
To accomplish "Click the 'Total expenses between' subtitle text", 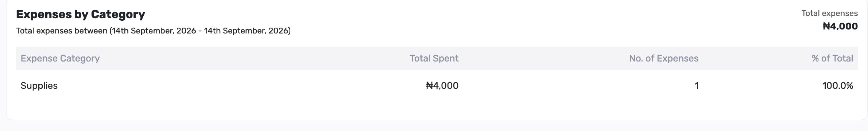I will (x=62, y=31).
